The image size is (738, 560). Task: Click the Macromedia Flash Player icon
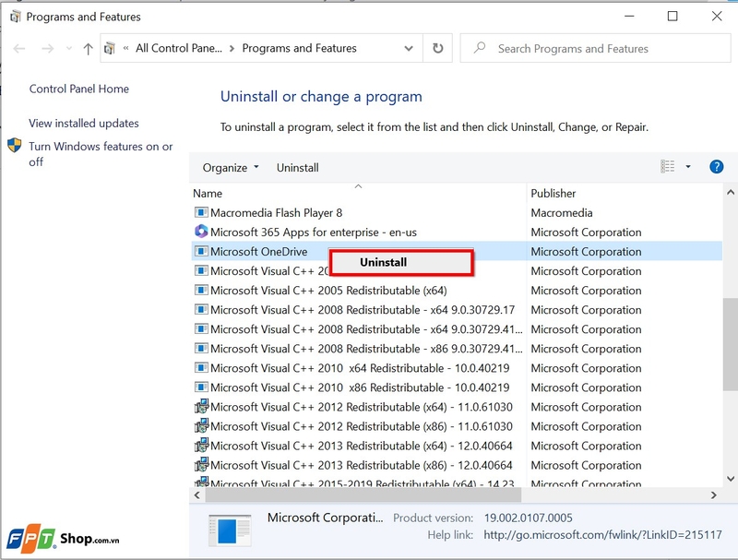point(201,212)
